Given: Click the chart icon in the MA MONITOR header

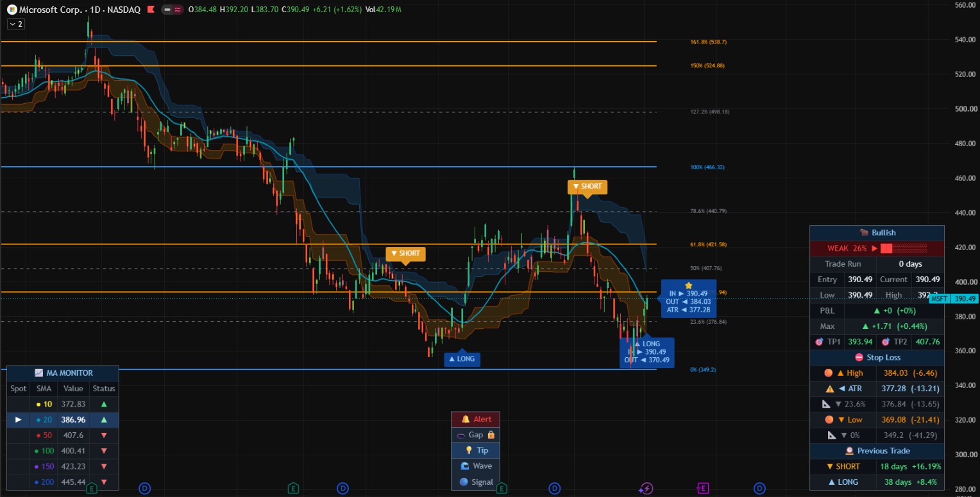Looking at the screenshot, I should [38, 373].
